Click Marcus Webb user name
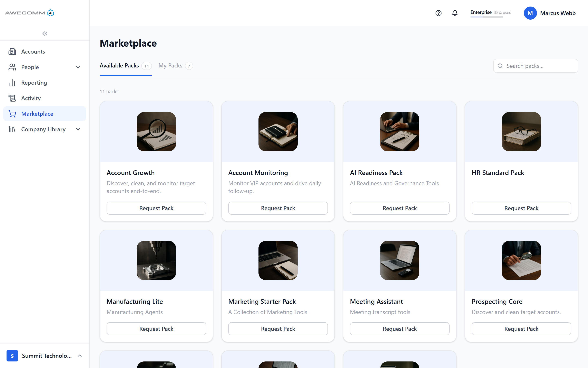588x368 pixels. pyautogui.click(x=558, y=13)
